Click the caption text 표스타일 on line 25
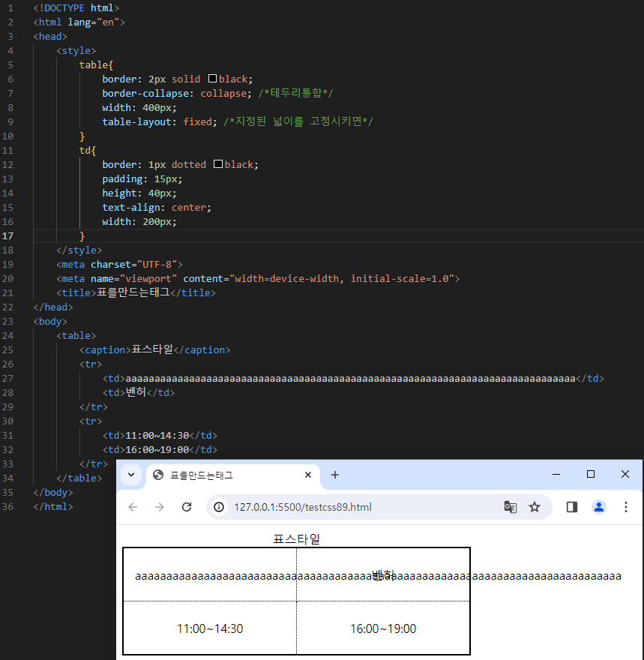 point(152,349)
